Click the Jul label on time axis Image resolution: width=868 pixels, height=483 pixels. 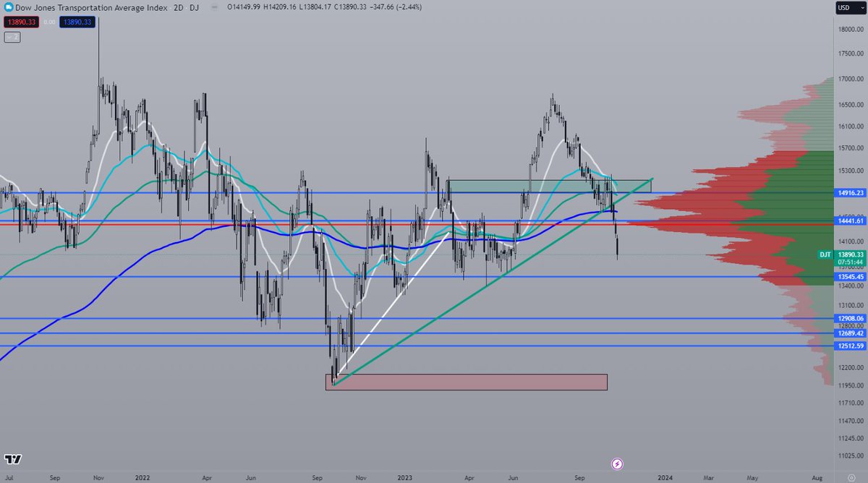pyautogui.click(x=10, y=478)
